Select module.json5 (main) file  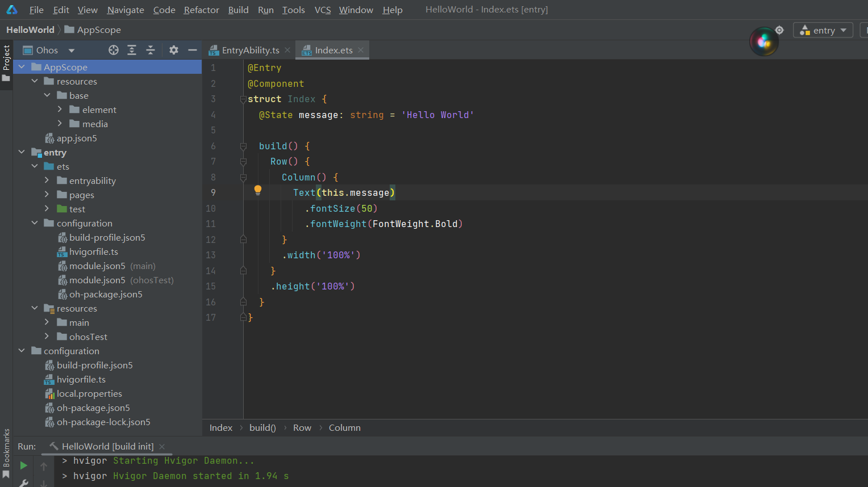click(x=107, y=266)
